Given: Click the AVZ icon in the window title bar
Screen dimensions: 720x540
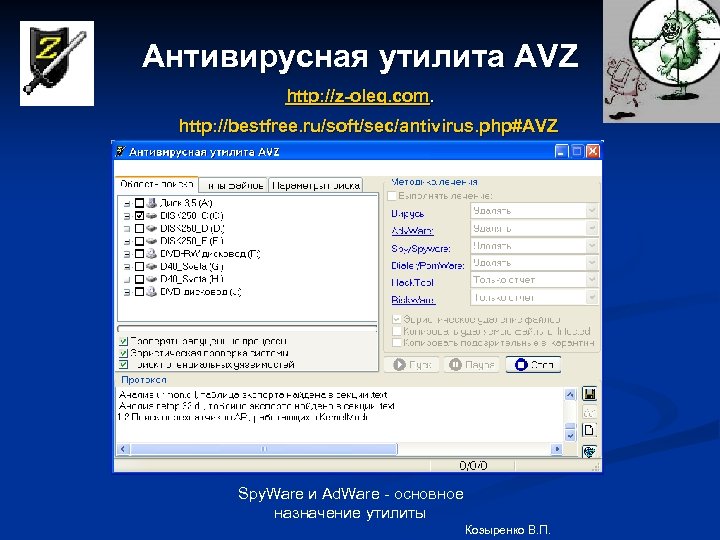Looking at the screenshot, I should [120, 152].
